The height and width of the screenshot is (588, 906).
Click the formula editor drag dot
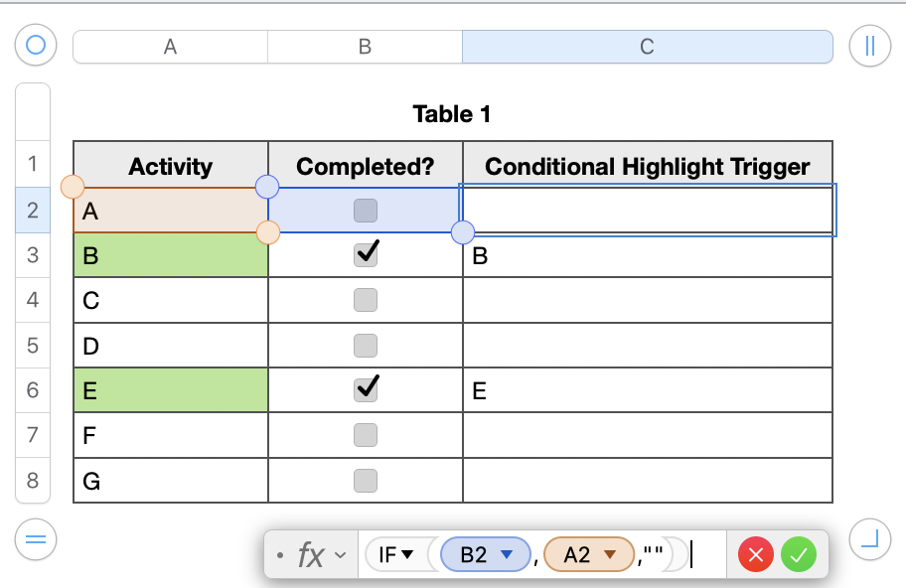[x=281, y=554]
